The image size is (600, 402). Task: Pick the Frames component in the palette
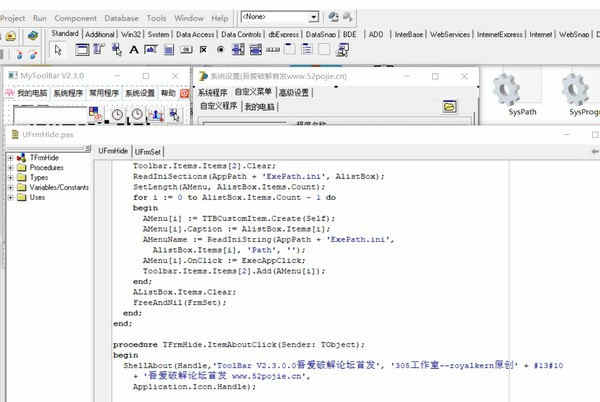point(82,50)
